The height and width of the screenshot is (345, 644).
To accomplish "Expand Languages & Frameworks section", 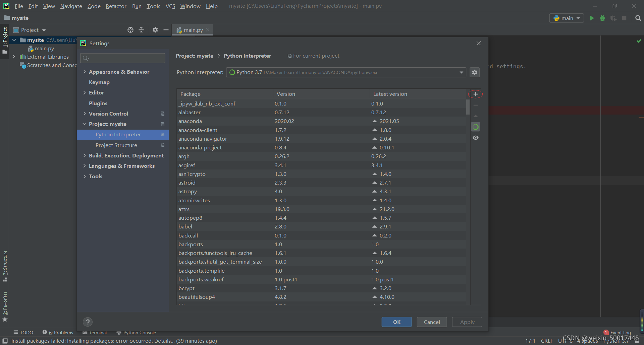I will (x=85, y=166).
